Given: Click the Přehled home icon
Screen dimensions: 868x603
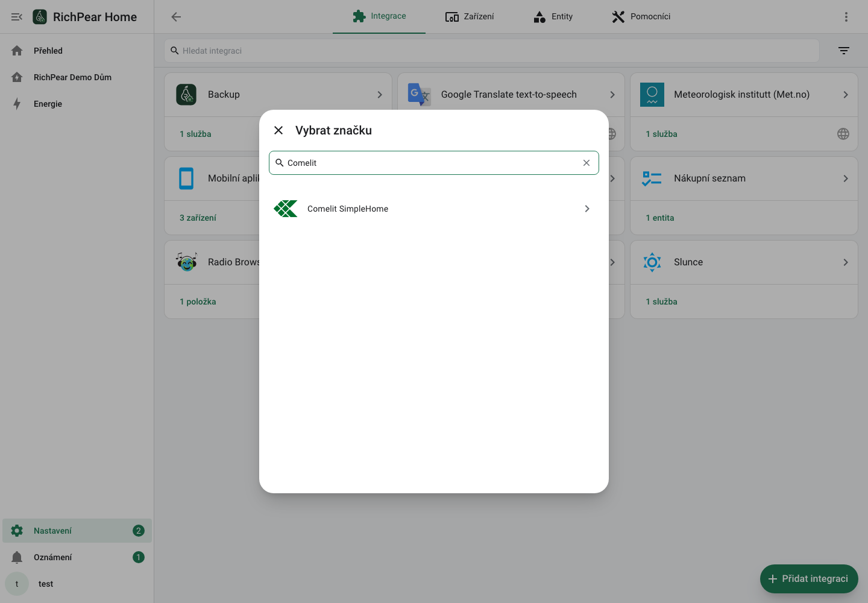Looking at the screenshot, I should click(x=17, y=51).
